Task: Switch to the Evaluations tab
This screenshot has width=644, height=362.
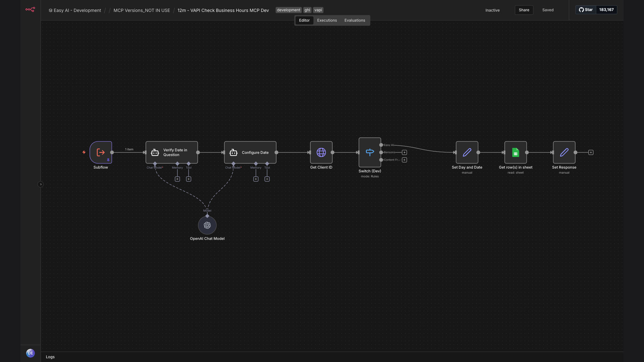Action: point(355,20)
